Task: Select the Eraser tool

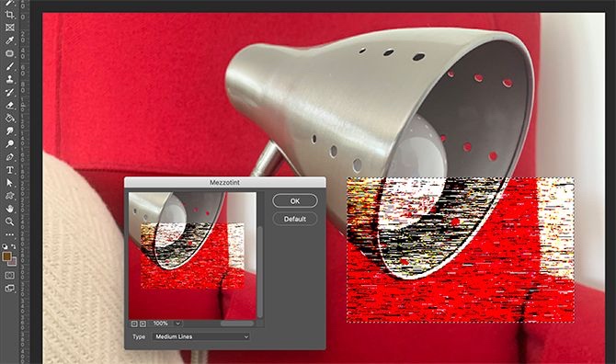Action: pyautogui.click(x=10, y=105)
